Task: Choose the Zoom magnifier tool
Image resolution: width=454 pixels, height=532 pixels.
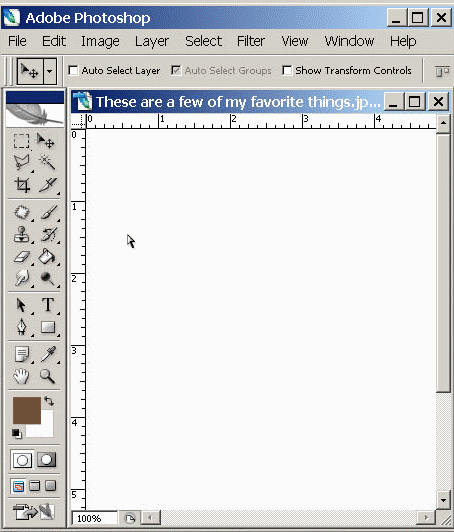Action: [x=47, y=376]
